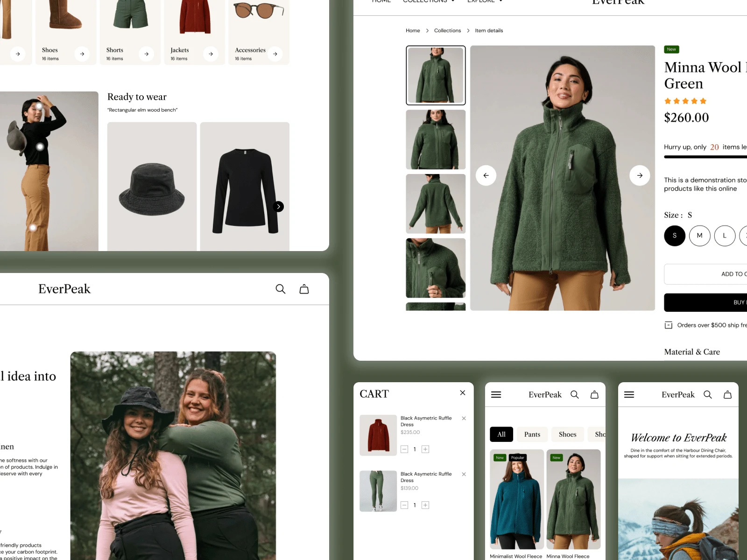Click the stock remaining progress bar
This screenshot has height=560, width=747.
[705, 157]
